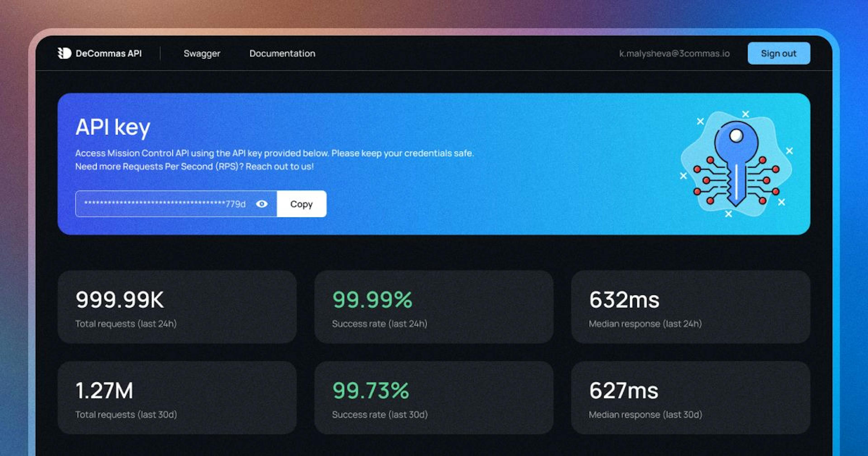Click Sign out button
Viewport: 868px width, 456px height.
click(778, 53)
